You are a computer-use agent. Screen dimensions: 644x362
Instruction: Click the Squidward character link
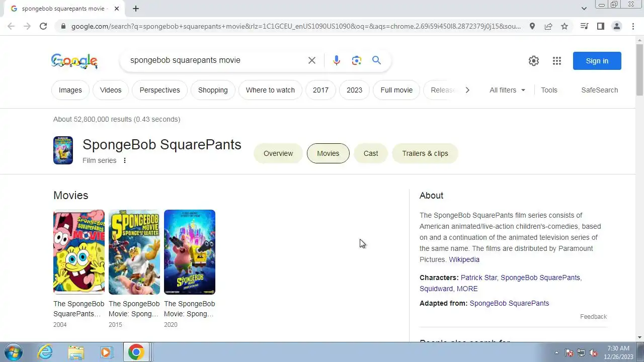click(436, 289)
